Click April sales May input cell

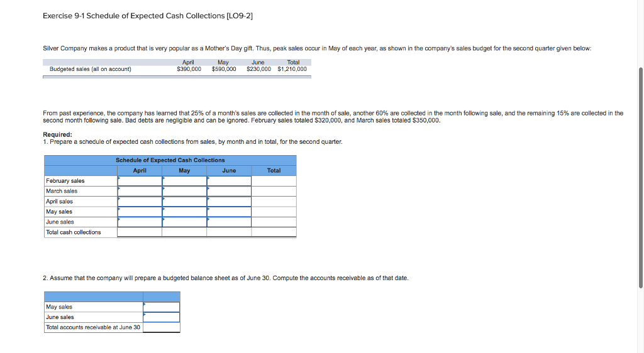(184, 201)
